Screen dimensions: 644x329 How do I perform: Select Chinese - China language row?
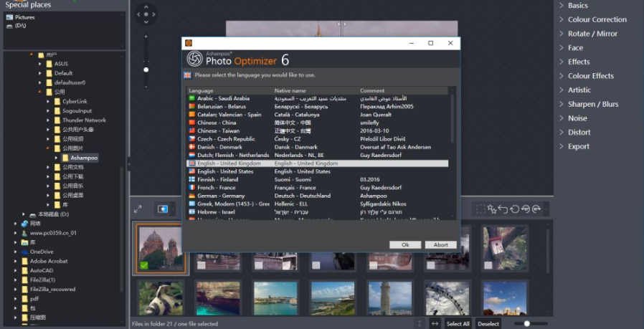[x=216, y=123]
